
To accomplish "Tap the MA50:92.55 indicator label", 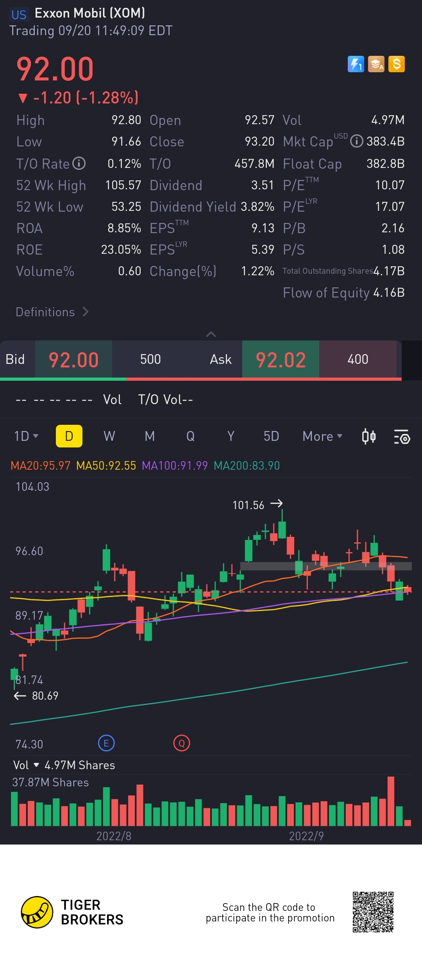I will coord(106,465).
